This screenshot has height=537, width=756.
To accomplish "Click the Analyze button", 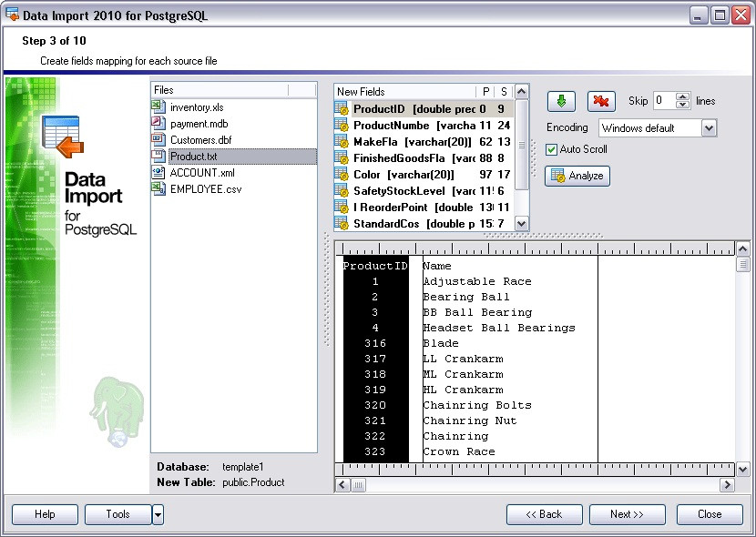I will [577, 176].
